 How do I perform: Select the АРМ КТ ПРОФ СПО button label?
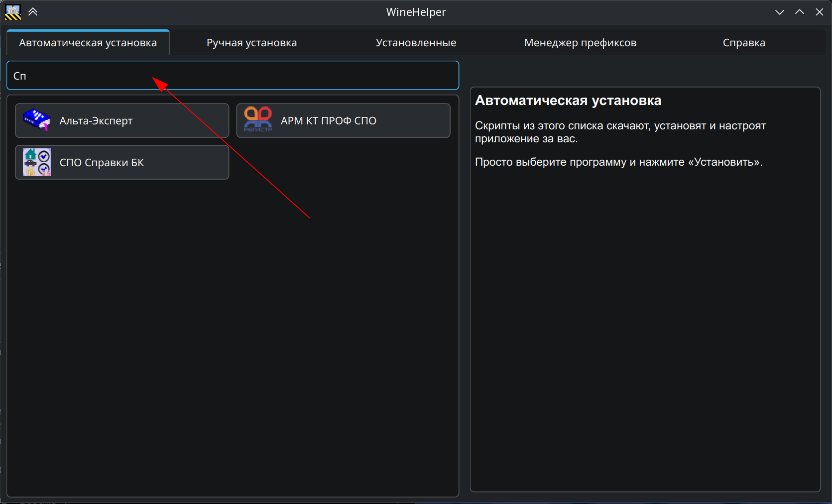(329, 121)
